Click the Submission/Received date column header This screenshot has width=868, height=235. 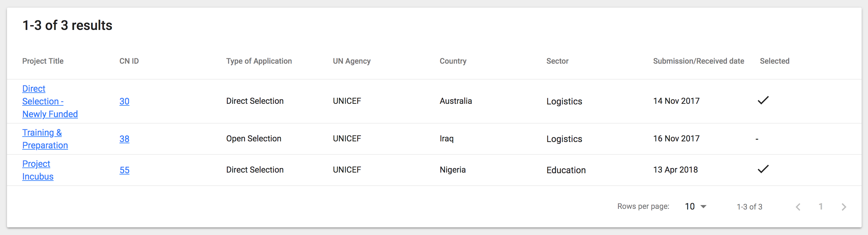click(x=698, y=61)
